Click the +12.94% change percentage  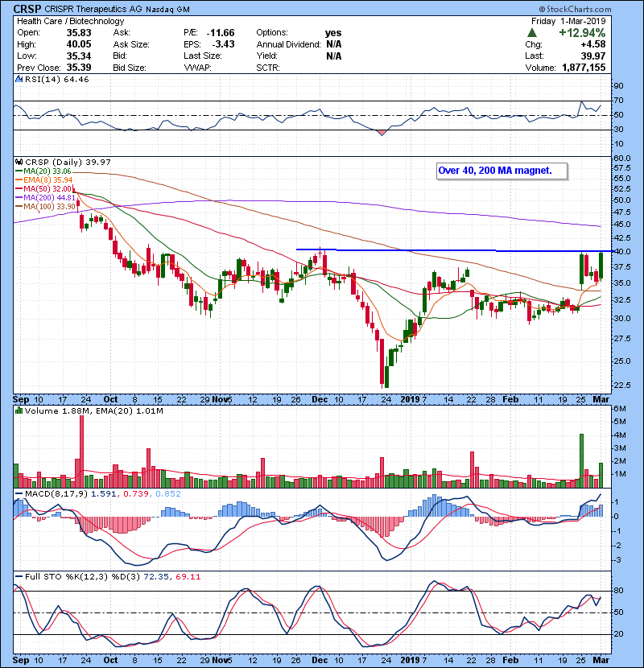[x=582, y=33]
